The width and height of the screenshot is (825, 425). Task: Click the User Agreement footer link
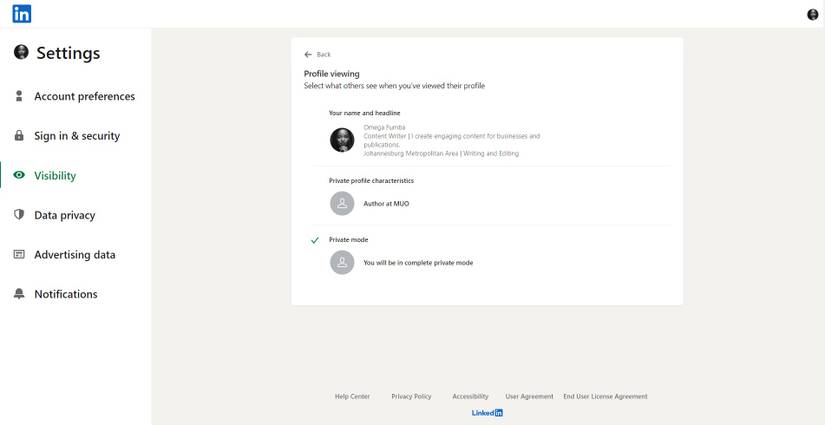(x=529, y=396)
